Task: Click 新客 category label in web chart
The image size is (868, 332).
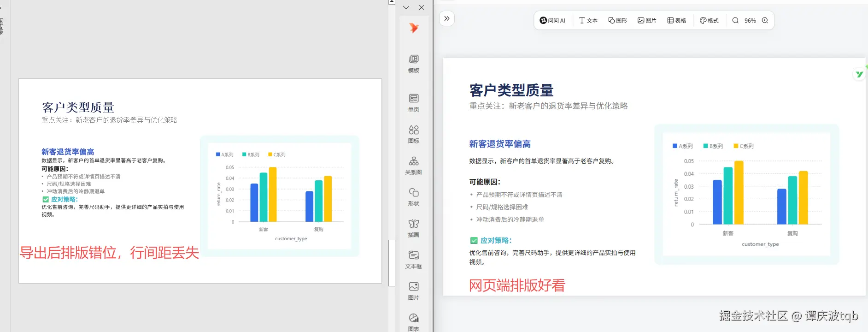Action: pyautogui.click(x=728, y=233)
